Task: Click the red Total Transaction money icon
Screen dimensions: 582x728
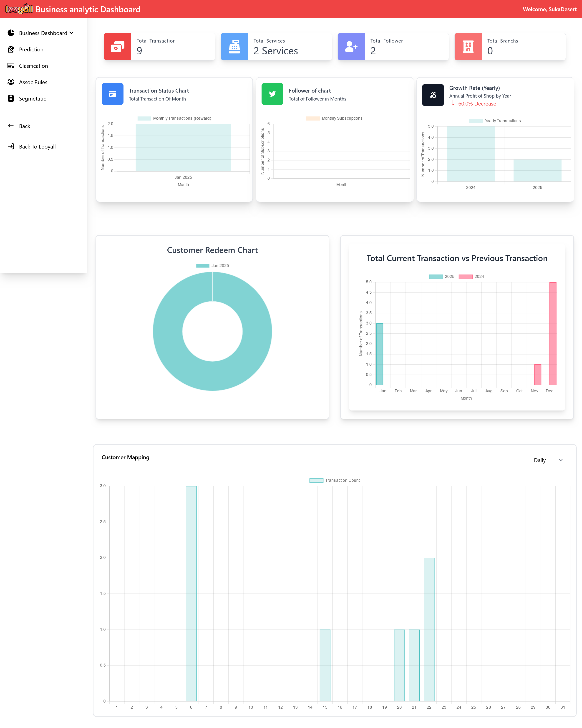Action: (x=118, y=47)
